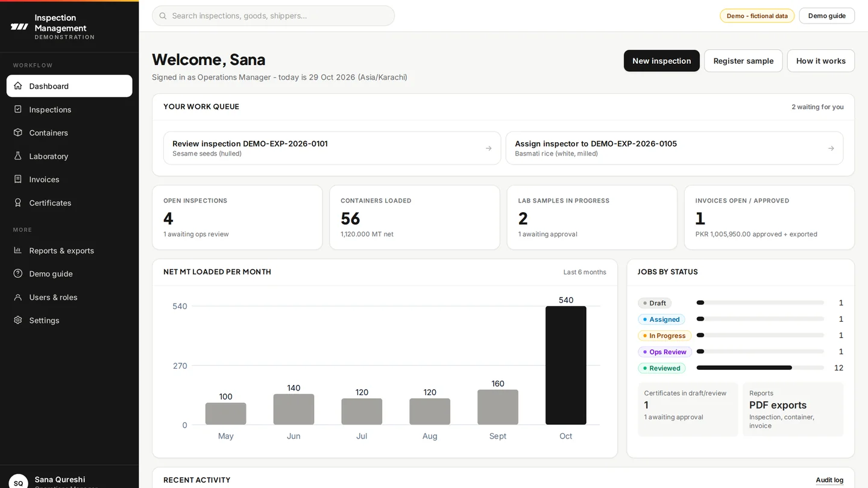
Task: Click the Ops Review status badge
Action: (x=665, y=352)
